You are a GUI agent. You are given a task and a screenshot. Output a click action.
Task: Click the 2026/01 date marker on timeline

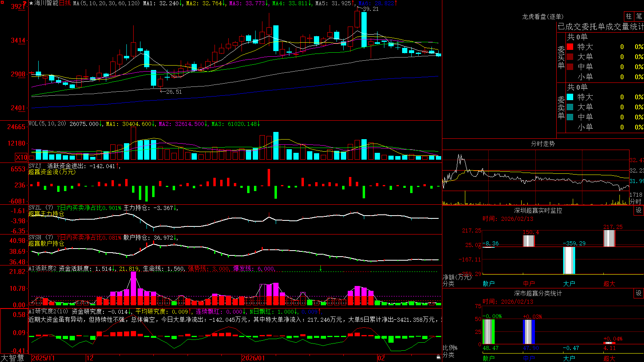[253, 358]
